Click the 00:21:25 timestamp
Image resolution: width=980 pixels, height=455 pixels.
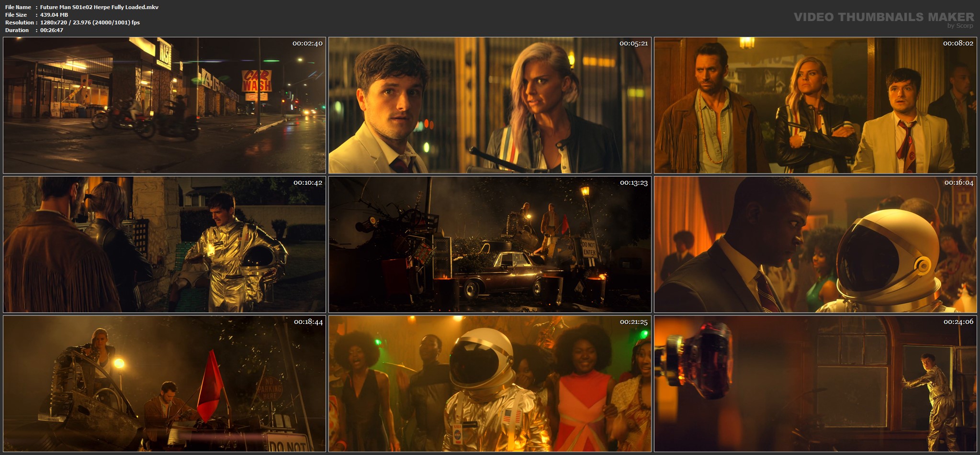tap(634, 322)
